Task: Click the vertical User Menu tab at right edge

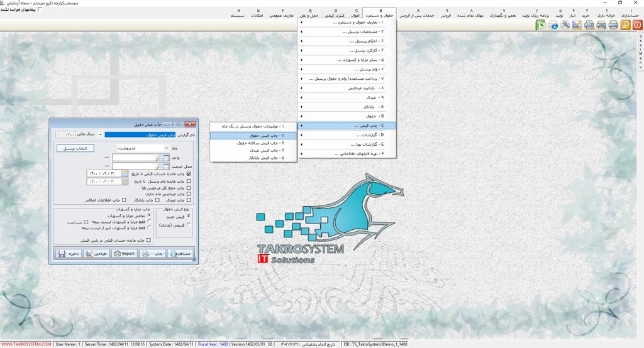Action: coord(640,51)
